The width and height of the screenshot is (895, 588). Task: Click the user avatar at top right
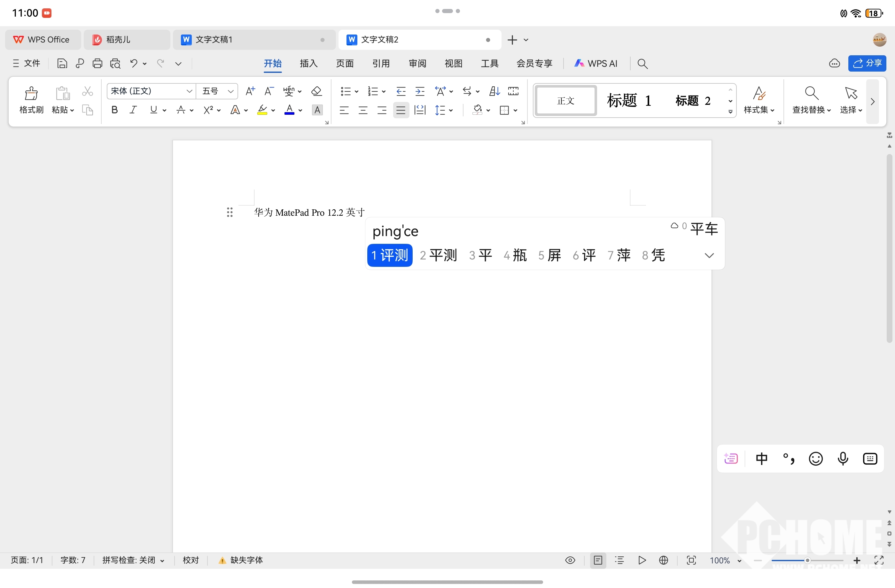tap(880, 40)
